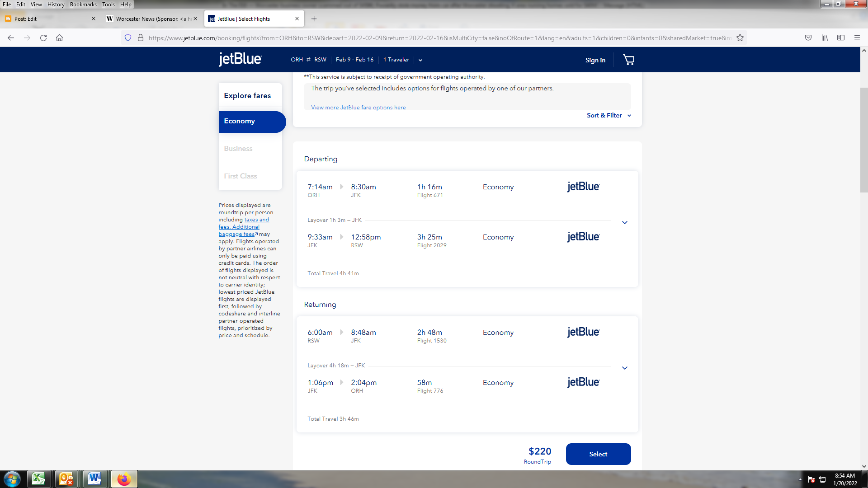868x488 pixels.
Task: Open the JetBlue shopping cart
Action: click(x=629, y=60)
